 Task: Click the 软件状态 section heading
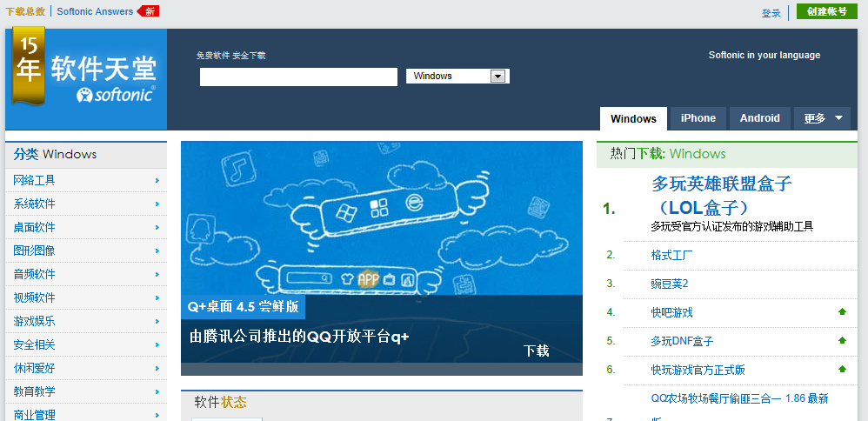(x=220, y=402)
